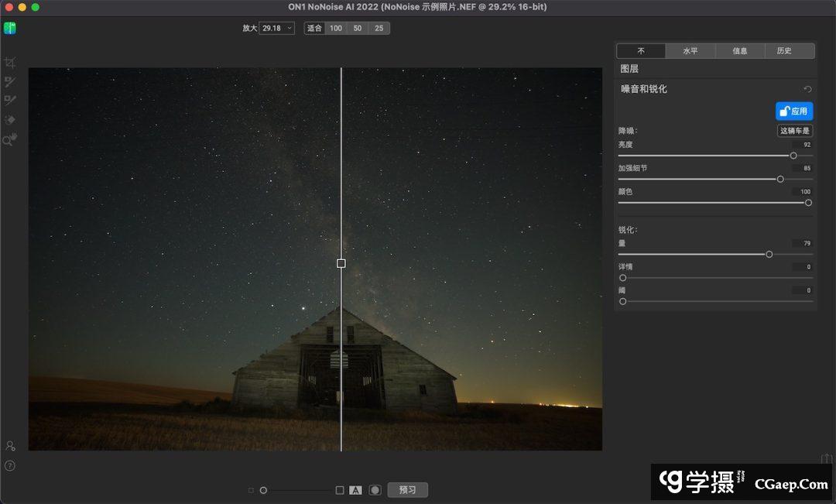
Task: Click the 应用 apply button
Action: tap(794, 111)
